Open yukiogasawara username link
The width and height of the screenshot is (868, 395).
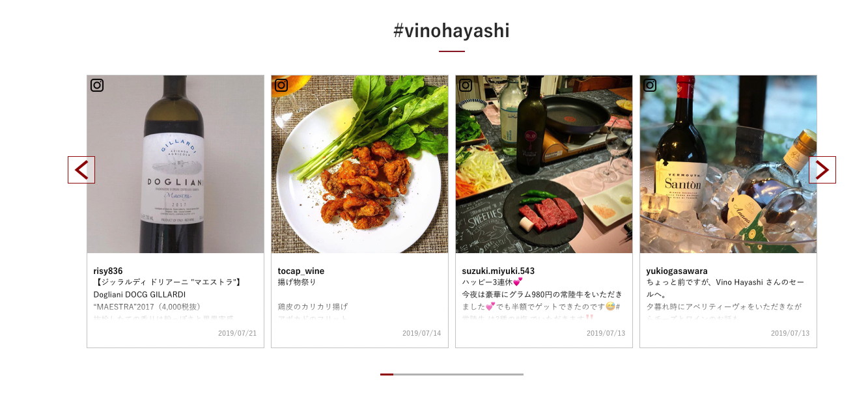[x=677, y=271]
